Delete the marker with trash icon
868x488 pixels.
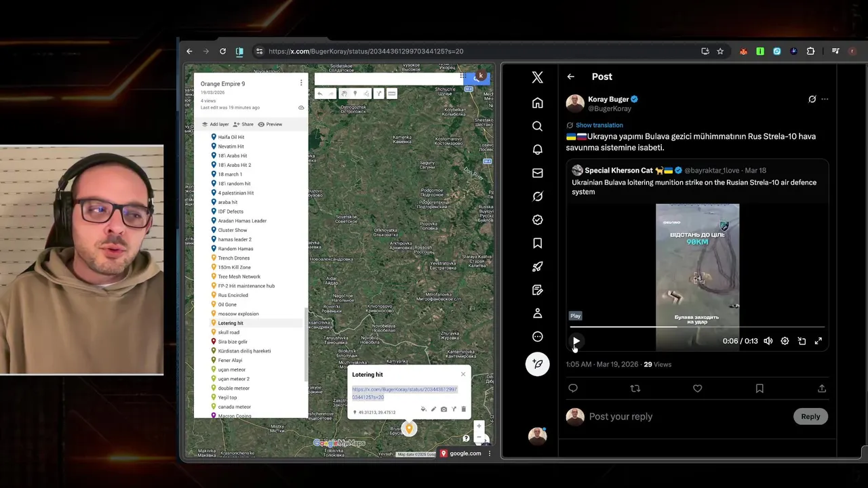click(463, 409)
